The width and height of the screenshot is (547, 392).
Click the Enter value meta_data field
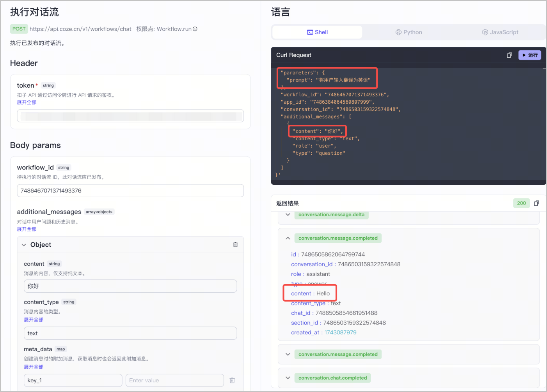(175, 380)
